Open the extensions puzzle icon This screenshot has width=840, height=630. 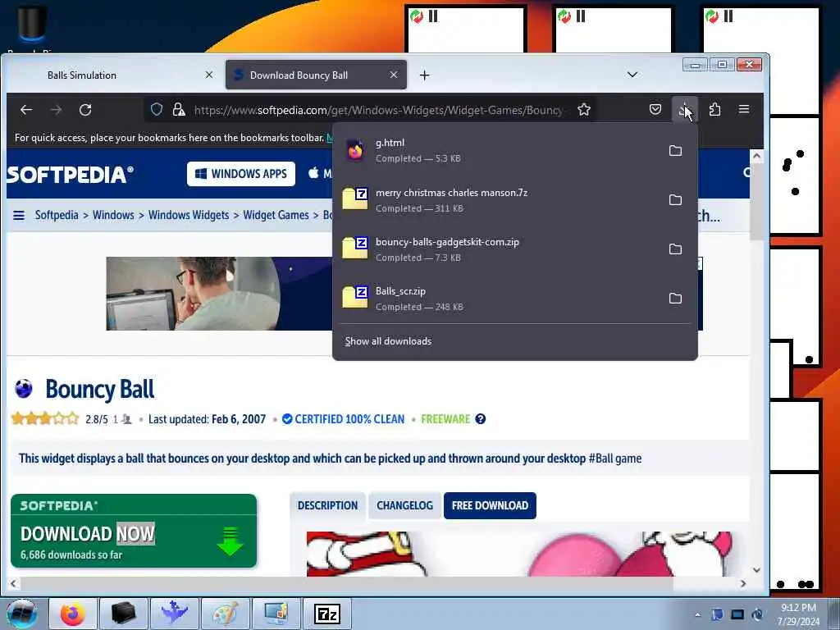pos(714,110)
